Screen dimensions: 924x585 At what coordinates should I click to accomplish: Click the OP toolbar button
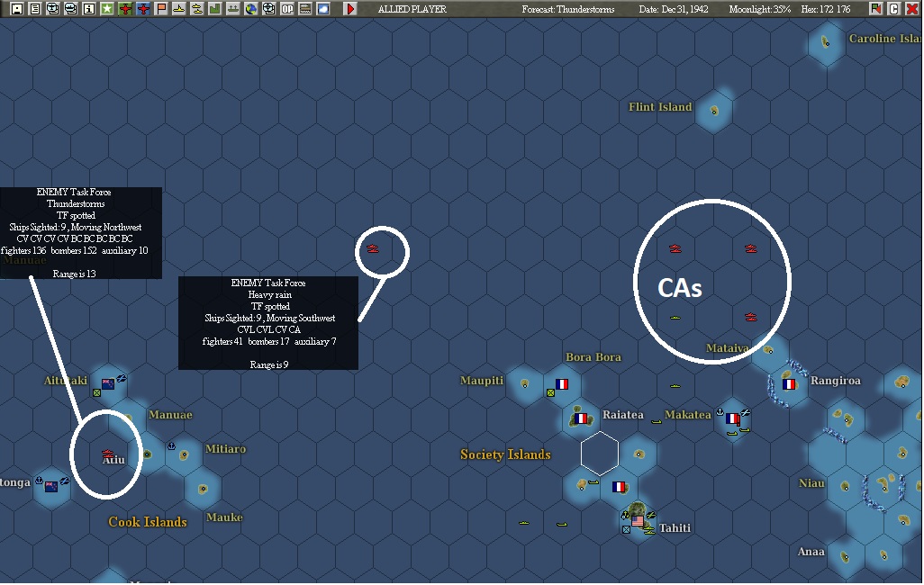tap(287, 9)
